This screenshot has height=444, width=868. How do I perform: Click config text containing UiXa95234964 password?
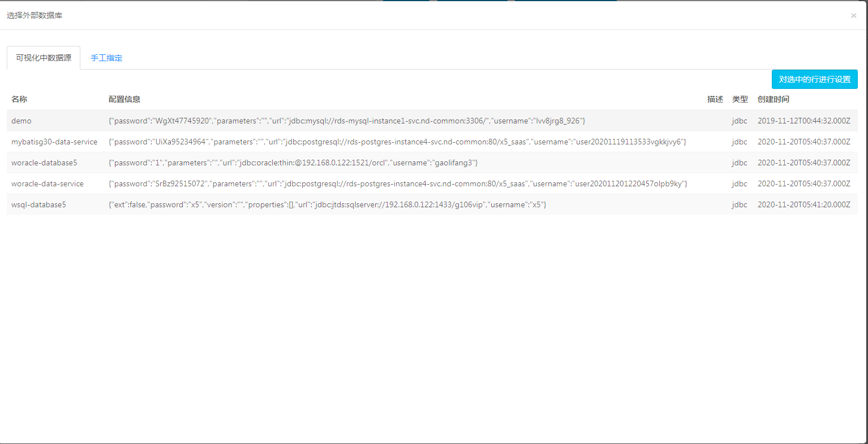tap(397, 142)
